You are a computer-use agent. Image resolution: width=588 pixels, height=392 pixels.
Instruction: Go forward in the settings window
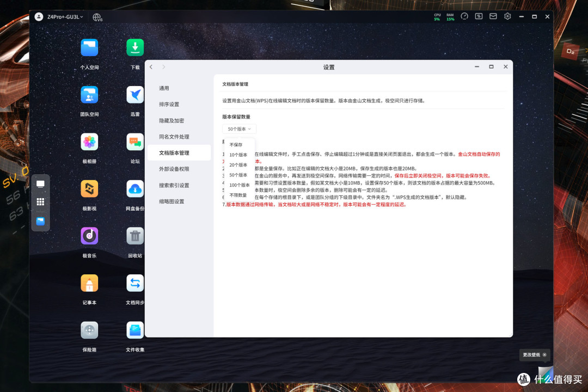163,67
